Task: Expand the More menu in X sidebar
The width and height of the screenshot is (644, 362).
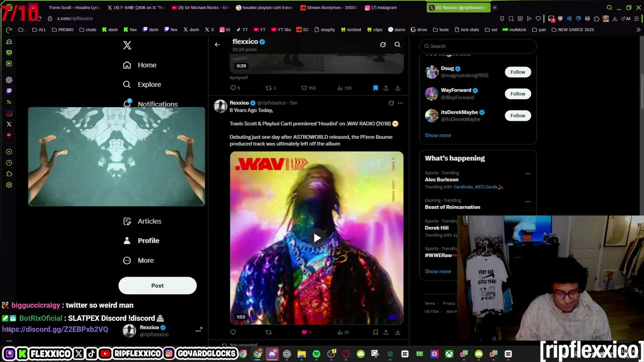Action: (139, 260)
